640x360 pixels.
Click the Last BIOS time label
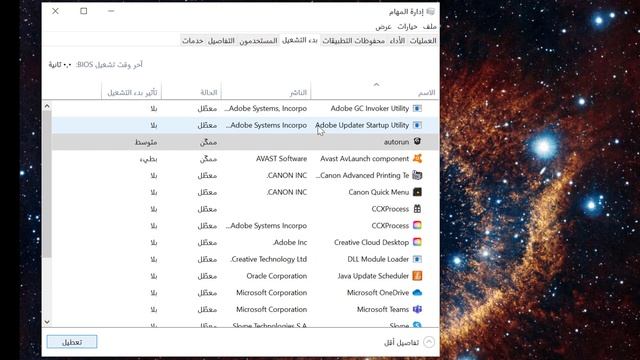[x=109, y=64]
